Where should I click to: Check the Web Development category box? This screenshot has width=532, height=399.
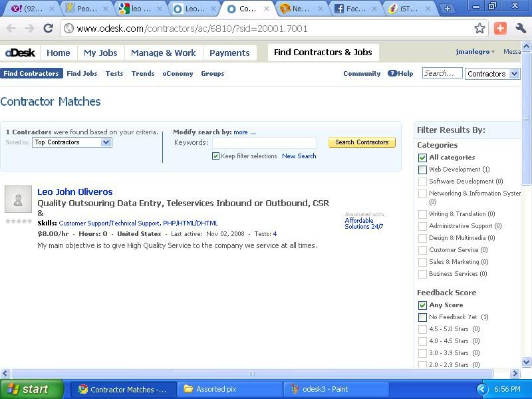(422, 170)
